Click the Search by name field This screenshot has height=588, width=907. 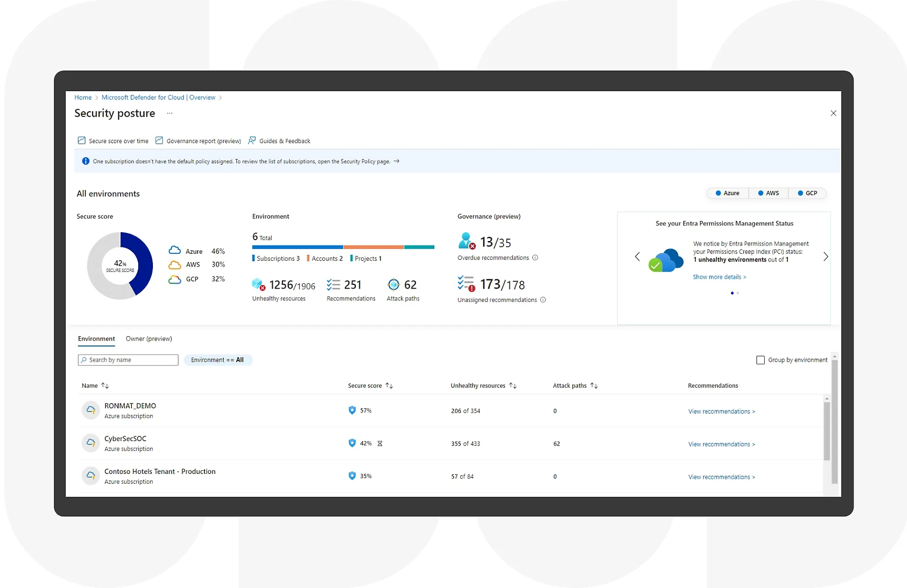coord(128,360)
